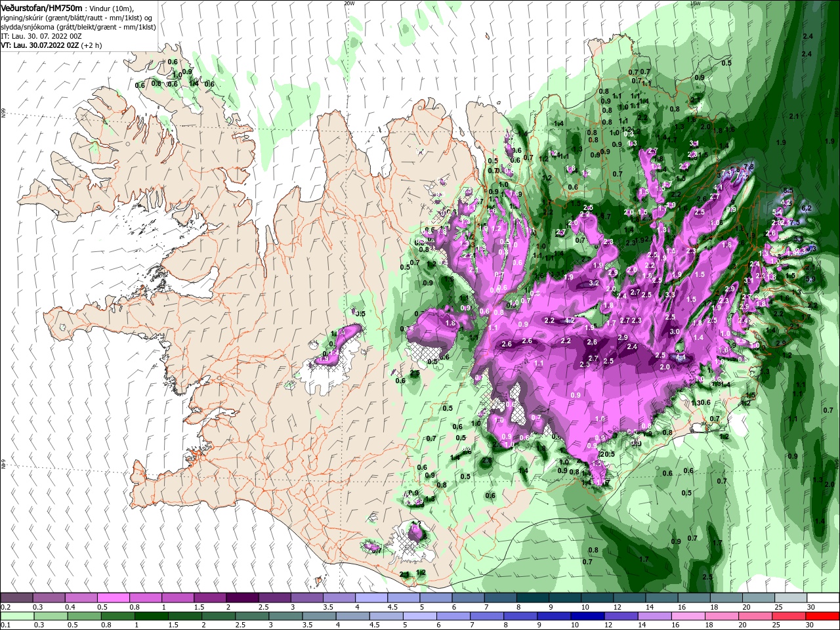Click the '0.2' label on the snow legend

click(x=5, y=607)
